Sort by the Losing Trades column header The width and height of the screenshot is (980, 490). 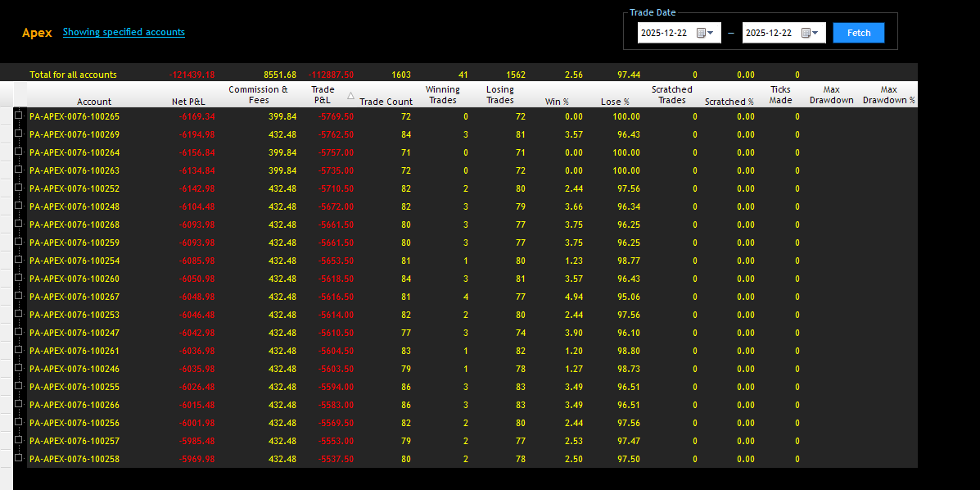pyautogui.click(x=500, y=94)
